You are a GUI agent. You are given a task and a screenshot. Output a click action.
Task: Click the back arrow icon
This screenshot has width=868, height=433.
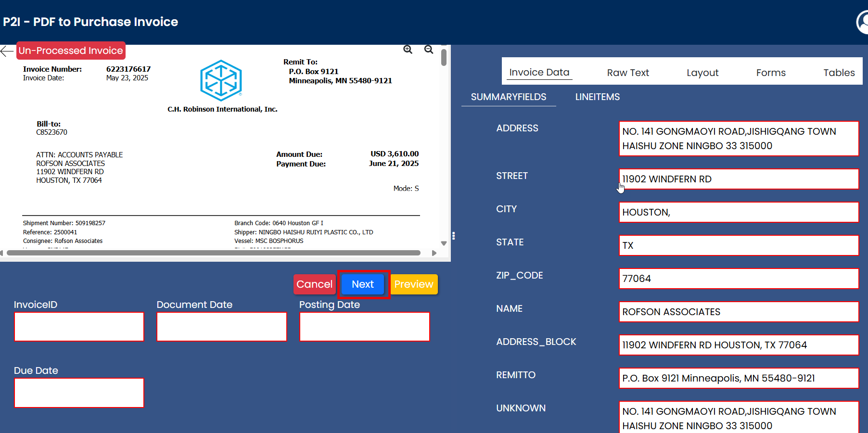(7, 51)
